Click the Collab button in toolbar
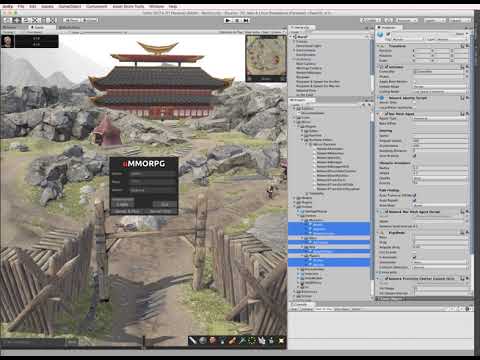This screenshot has height=360, width=480. (x=370, y=20)
